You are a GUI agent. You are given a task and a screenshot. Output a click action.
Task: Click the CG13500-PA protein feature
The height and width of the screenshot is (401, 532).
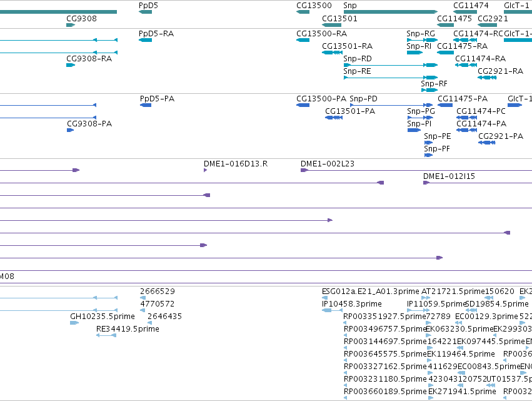303,105
